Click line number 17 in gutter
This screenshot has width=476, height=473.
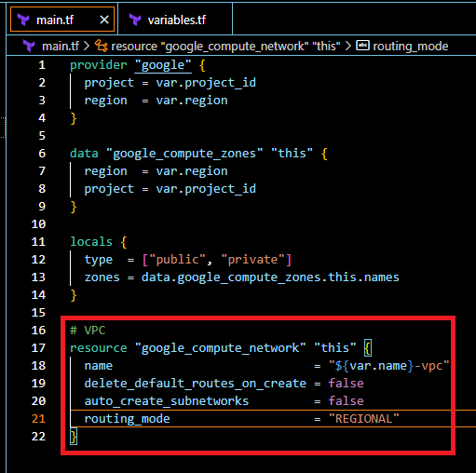(38, 348)
